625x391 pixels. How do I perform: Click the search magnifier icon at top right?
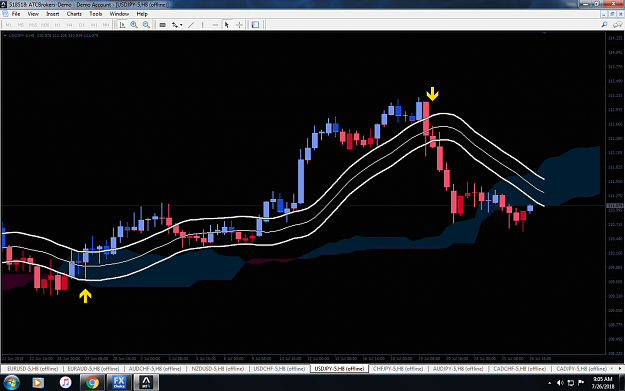[604, 25]
